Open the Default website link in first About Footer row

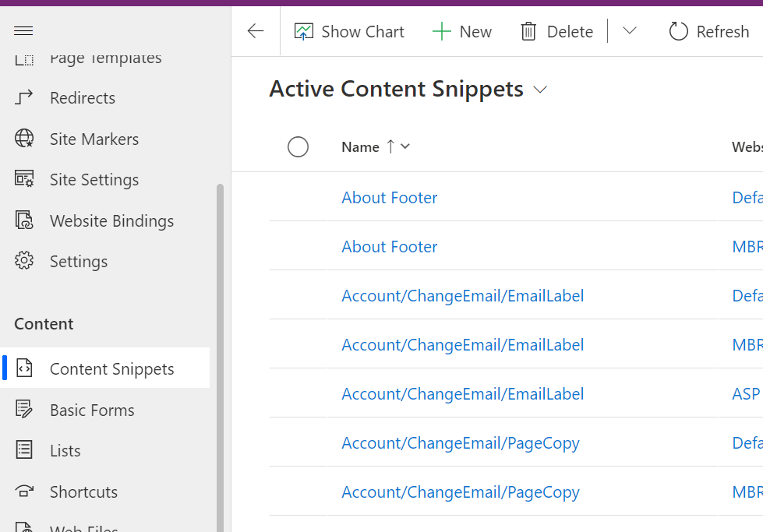point(747,197)
